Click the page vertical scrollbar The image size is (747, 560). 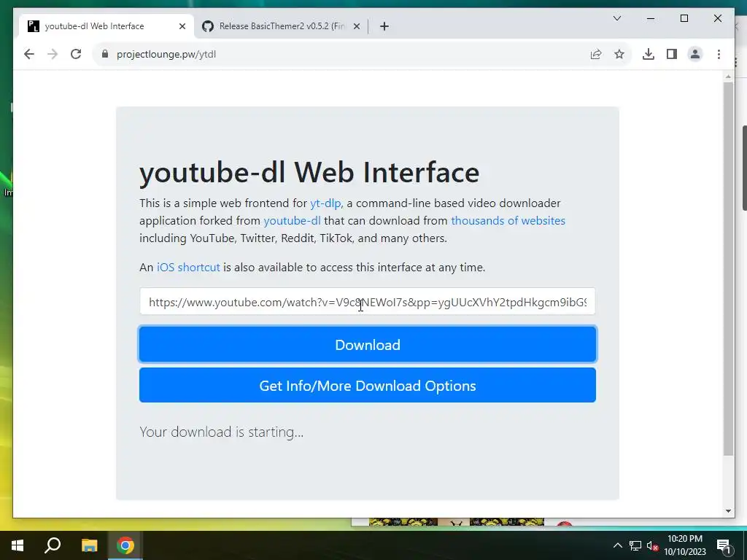pyautogui.click(x=728, y=269)
